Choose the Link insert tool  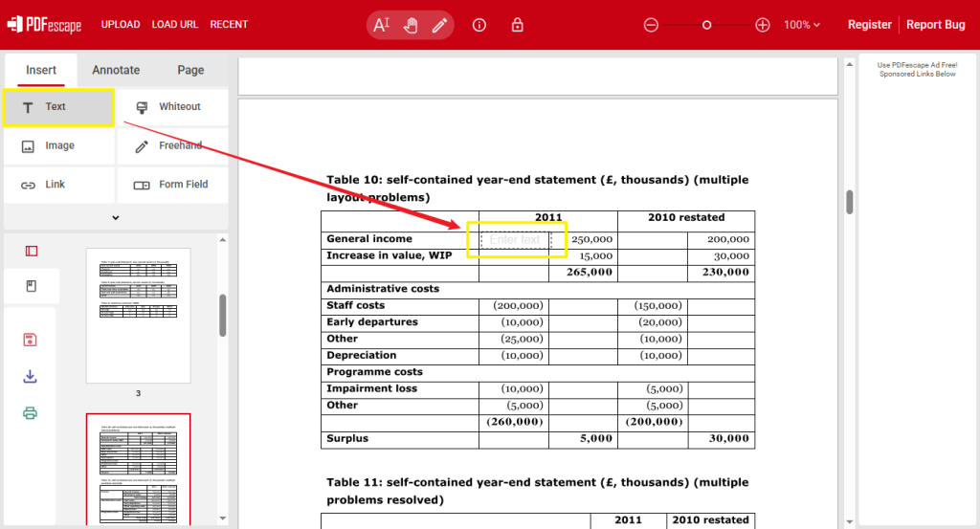pos(58,185)
